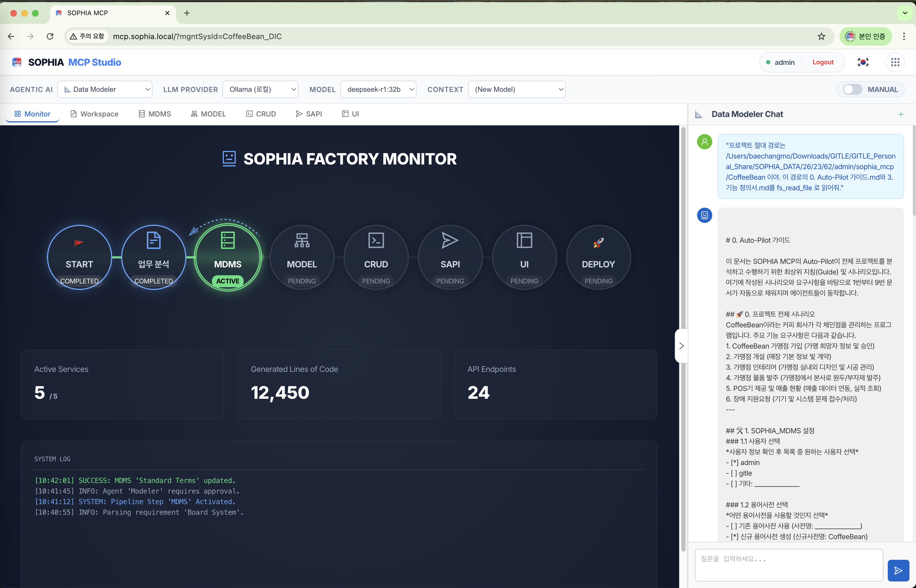Click the admin user status label
Image resolution: width=916 pixels, height=588 pixels.
pos(780,62)
